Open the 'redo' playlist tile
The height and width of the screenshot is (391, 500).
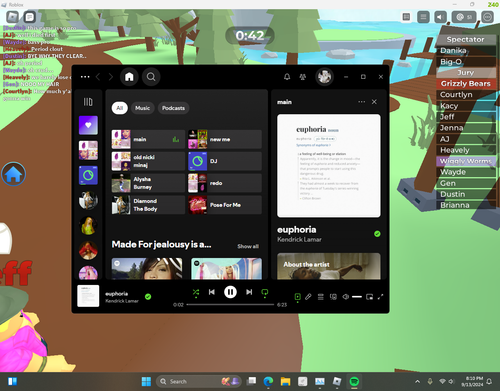coord(225,183)
